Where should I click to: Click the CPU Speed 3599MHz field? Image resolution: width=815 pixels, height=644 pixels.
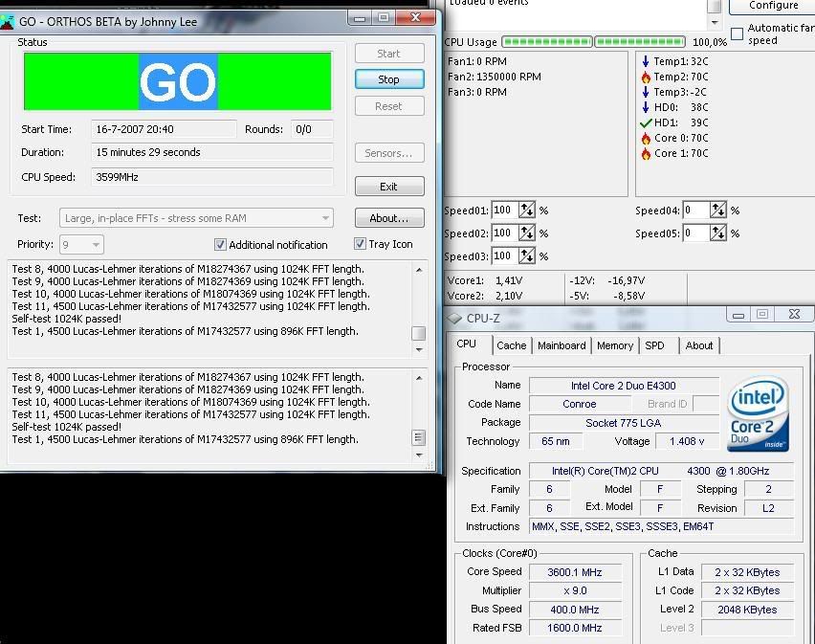[x=212, y=177]
